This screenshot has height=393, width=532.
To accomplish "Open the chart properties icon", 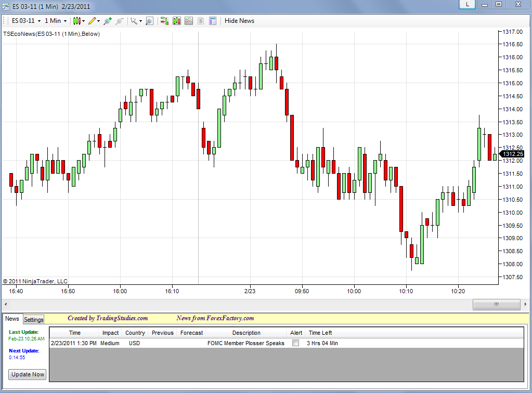I will (213, 21).
